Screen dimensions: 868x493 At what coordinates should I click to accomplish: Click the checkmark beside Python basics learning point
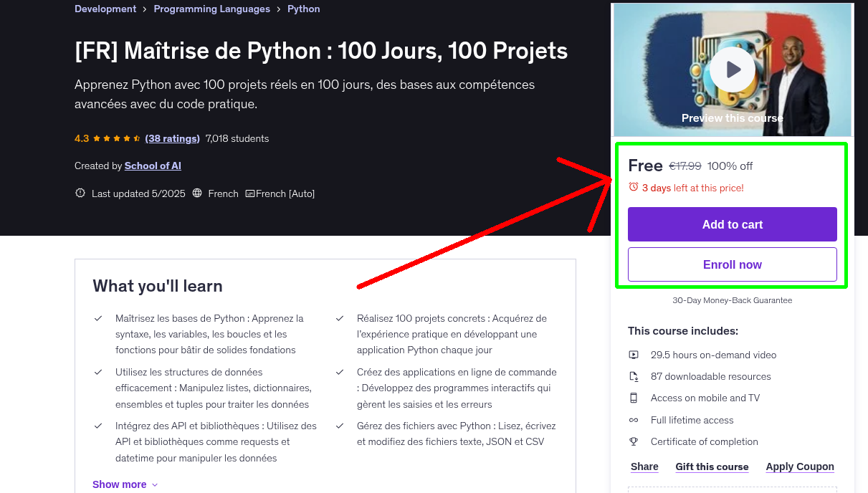[98, 317]
